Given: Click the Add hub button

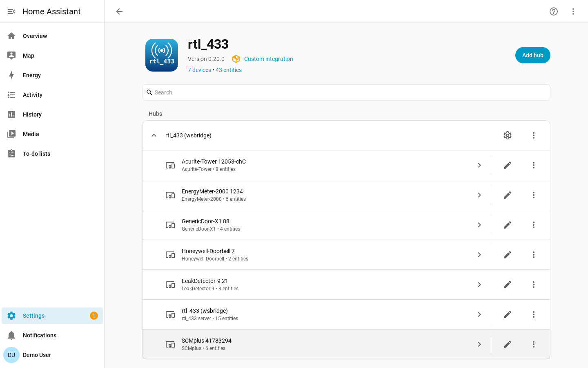Looking at the screenshot, I should [x=533, y=55].
